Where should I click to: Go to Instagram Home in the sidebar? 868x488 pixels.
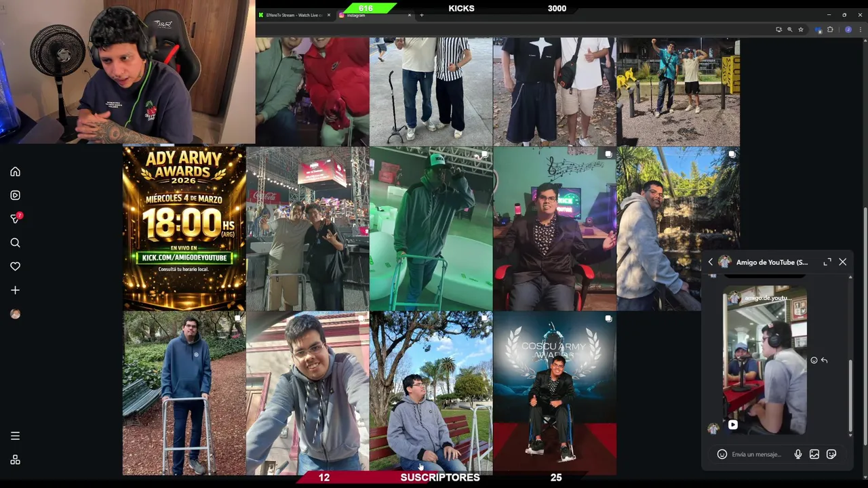pyautogui.click(x=15, y=171)
